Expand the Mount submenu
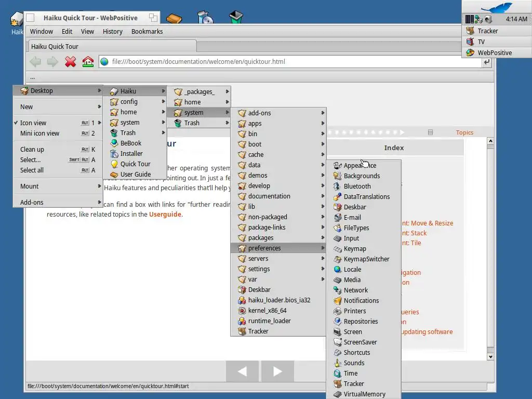The image size is (532, 399). point(58,187)
